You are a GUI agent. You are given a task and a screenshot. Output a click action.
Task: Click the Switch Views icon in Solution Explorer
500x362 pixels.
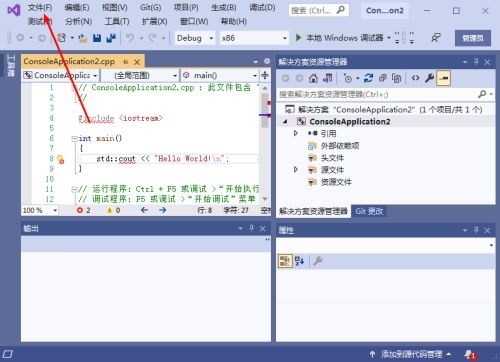pyautogui.click(x=327, y=78)
